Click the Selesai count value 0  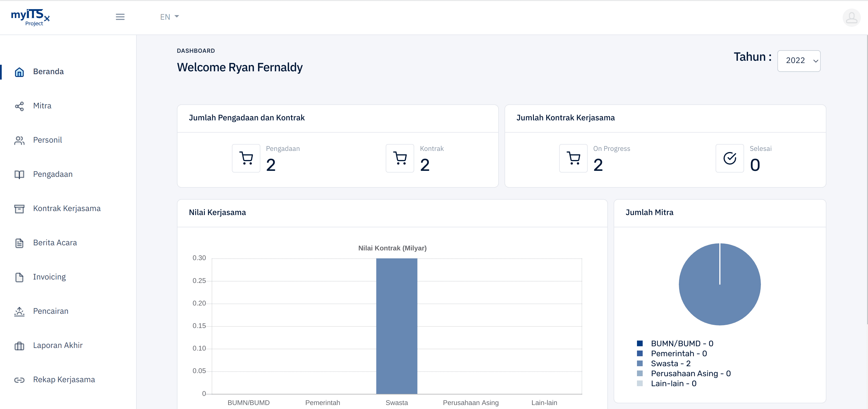coord(755,165)
